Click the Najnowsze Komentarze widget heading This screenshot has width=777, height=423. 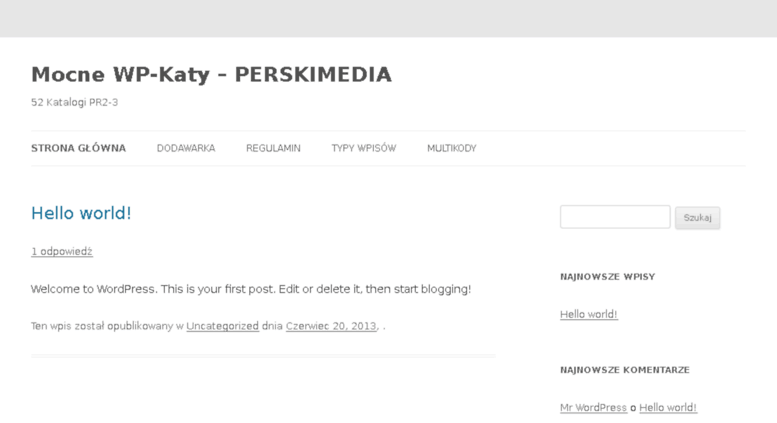[x=625, y=370]
